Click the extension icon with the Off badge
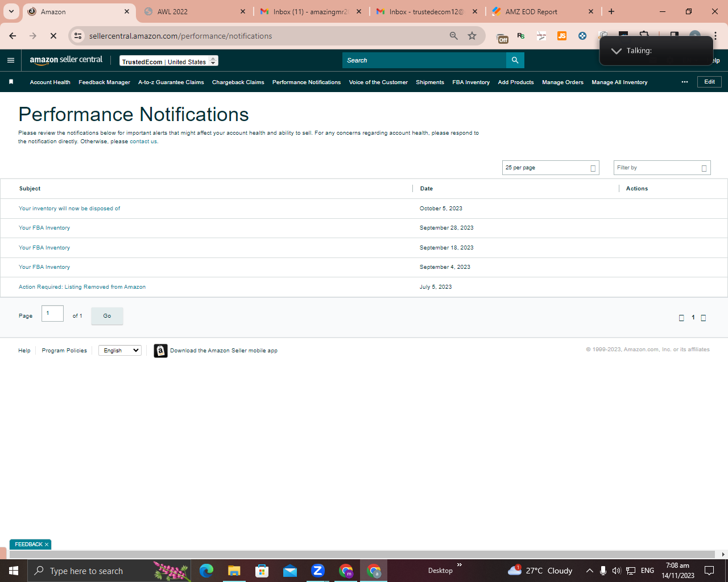Viewport: 728px width, 582px height. point(502,38)
